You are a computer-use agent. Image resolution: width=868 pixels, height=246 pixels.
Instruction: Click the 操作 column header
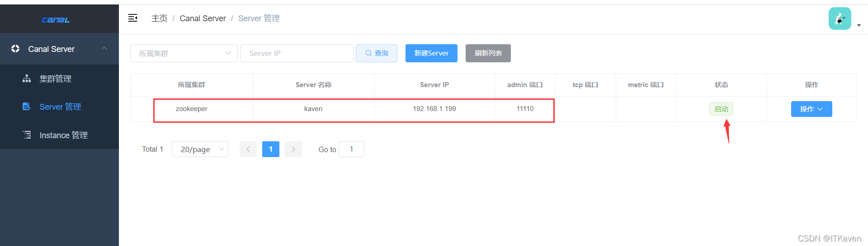(811, 85)
